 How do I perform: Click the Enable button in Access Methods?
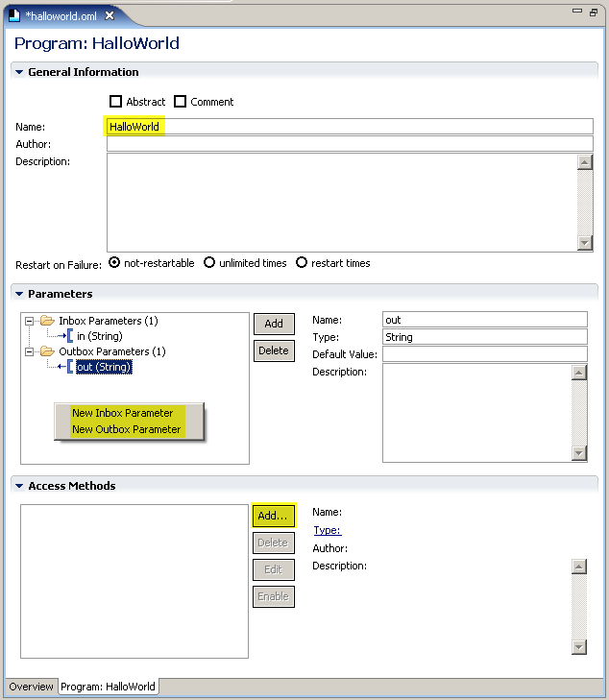click(x=273, y=596)
